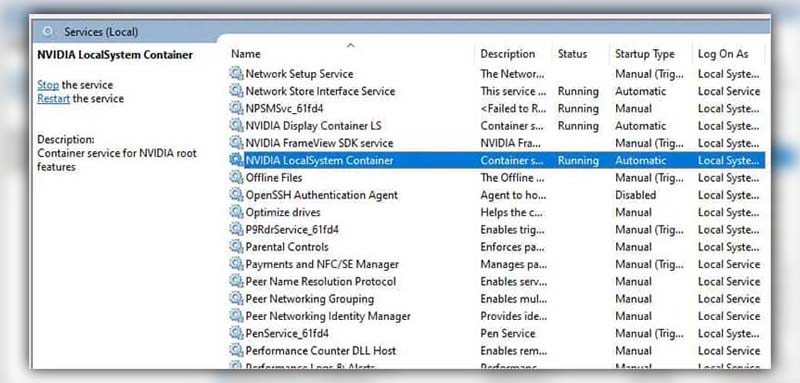Click the Services (Local) header icon
The height and width of the screenshot is (383, 800).
coord(48,32)
